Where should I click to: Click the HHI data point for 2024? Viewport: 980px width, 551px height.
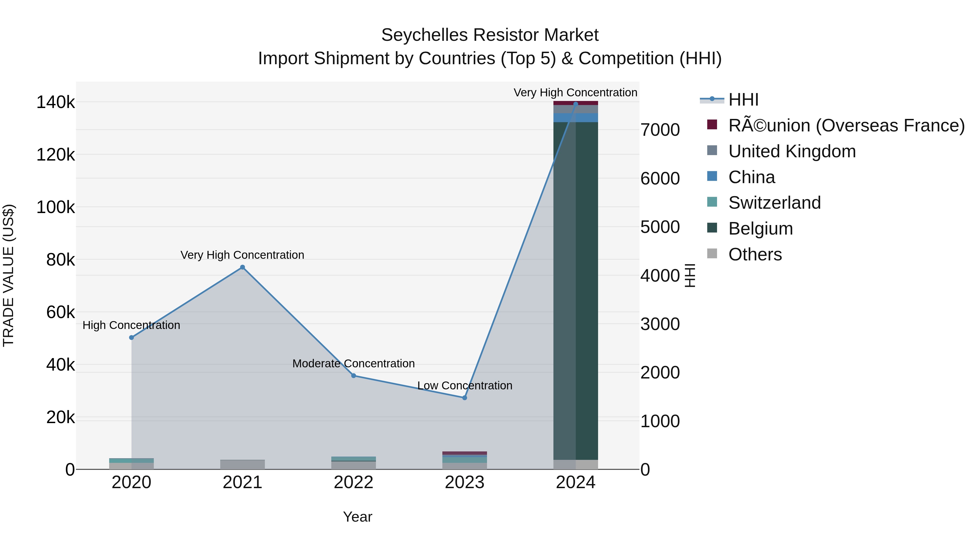(x=575, y=104)
